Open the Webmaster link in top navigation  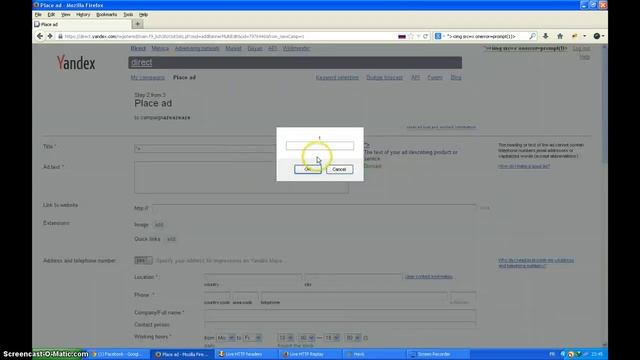(296, 49)
